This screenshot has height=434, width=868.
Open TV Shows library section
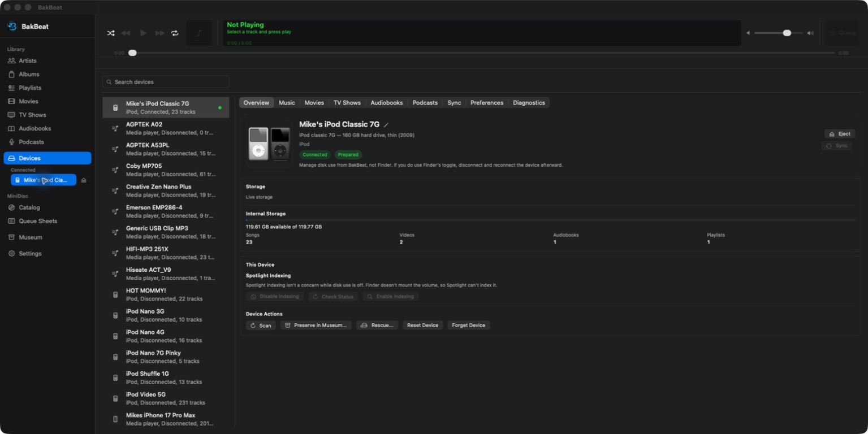pos(47,115)
